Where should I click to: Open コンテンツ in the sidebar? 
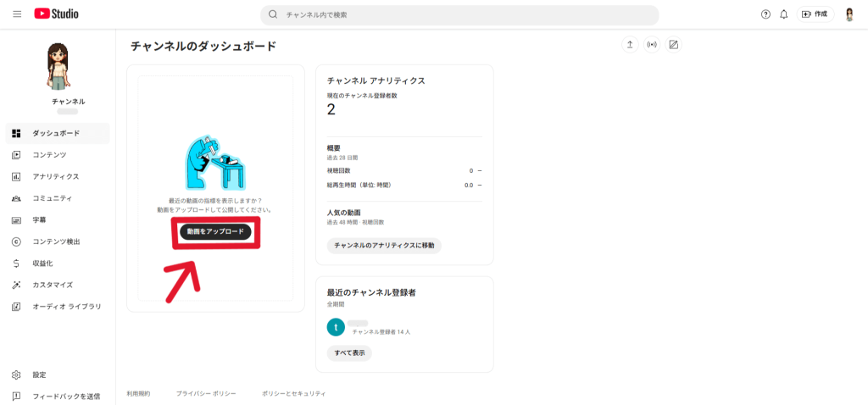point(49,155)
